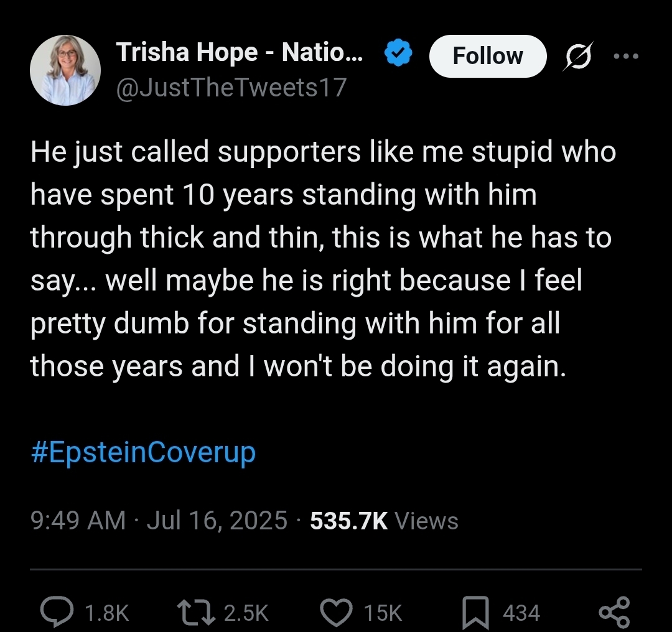Repost the tweet using the retweet icon
The width and height of the screenshot is (672, 632).
point(195,612)
